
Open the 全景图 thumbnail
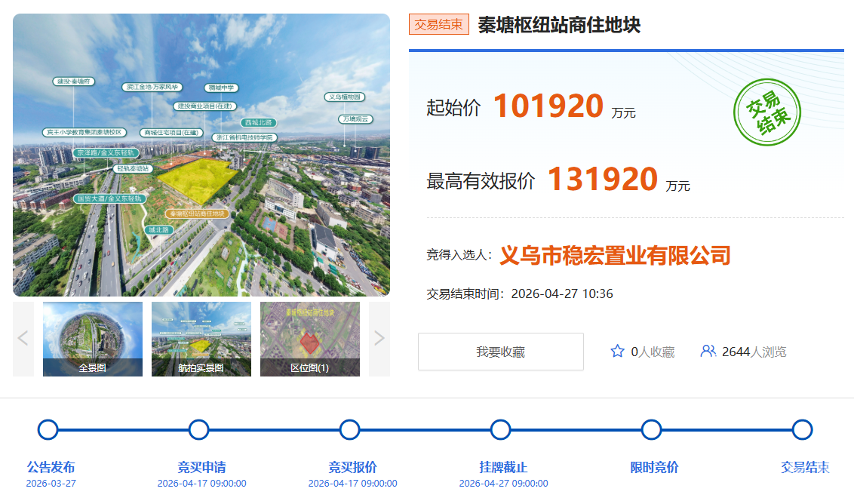click(93, 339)
